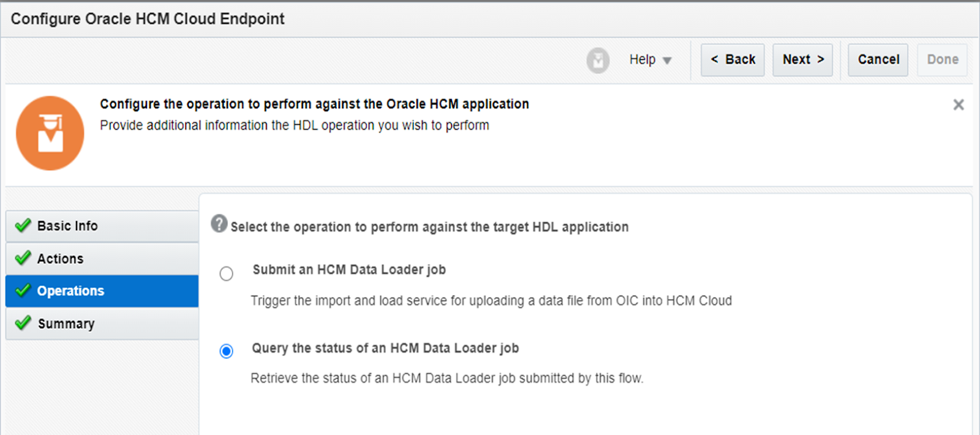Click the green checkmark next to Basic Info
Image resolution: width=980 pixels, height=435 pixels.
coord(23,226)
